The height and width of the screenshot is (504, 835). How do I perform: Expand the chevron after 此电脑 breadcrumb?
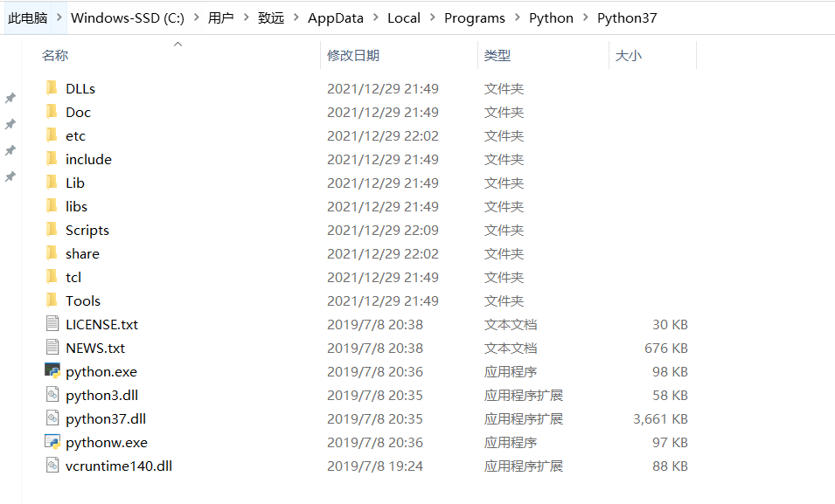[59, 17]
